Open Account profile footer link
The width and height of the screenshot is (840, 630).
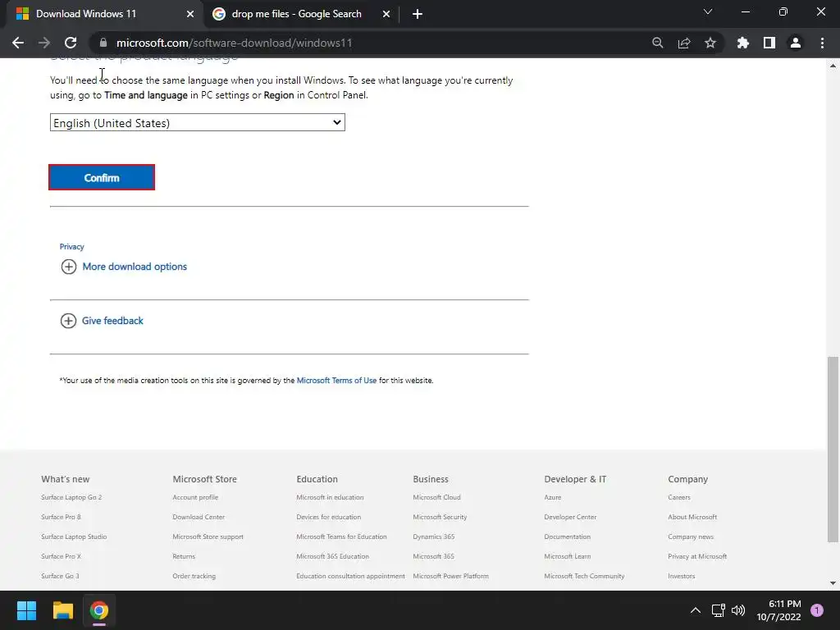point(195,497)
